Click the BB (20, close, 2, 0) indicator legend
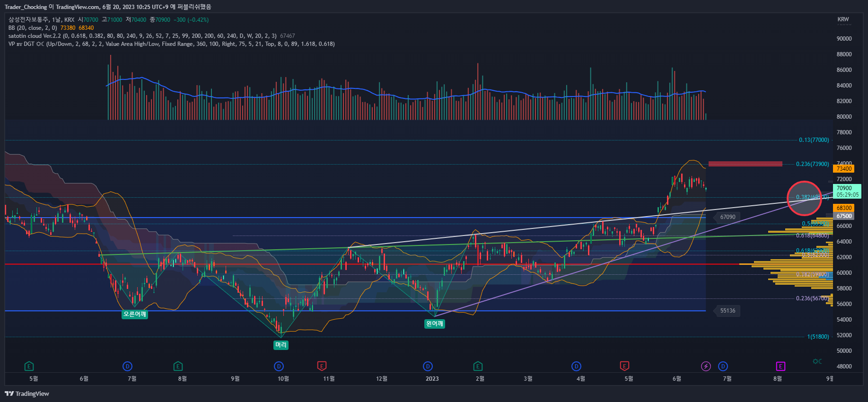This screenshot has width=868, height=402. click(x=33, y=28)
